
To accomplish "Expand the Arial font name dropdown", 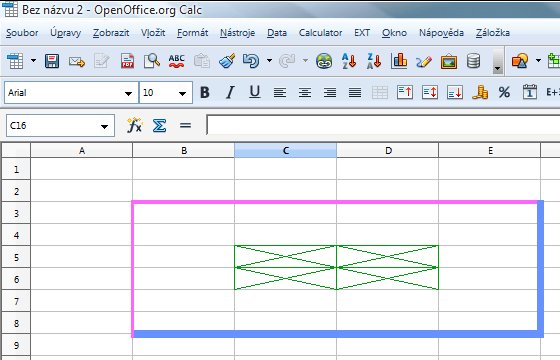I will 128,94.
